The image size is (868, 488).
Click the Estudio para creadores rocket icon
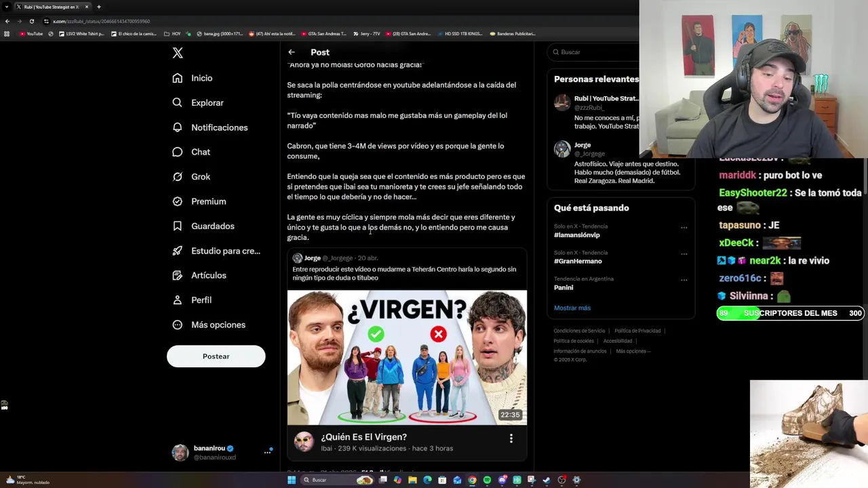pos(177,251)
